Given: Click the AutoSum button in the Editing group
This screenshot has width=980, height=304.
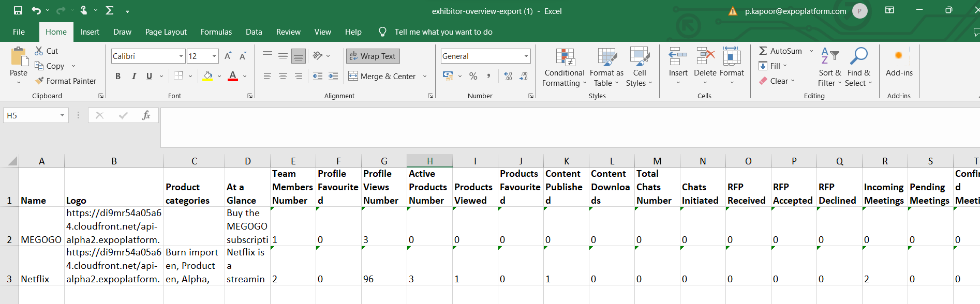Looking at the screenshot, I should click(x=780, y=51).
